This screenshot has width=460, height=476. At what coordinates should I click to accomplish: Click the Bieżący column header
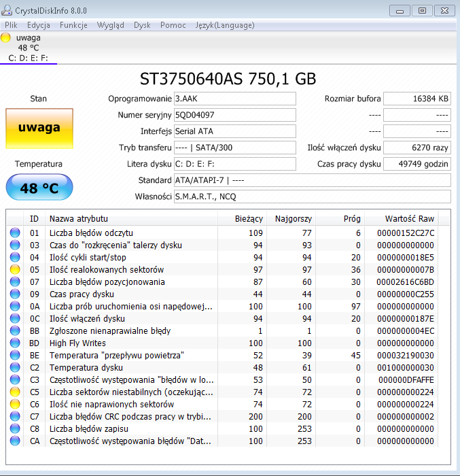(242, 218)
